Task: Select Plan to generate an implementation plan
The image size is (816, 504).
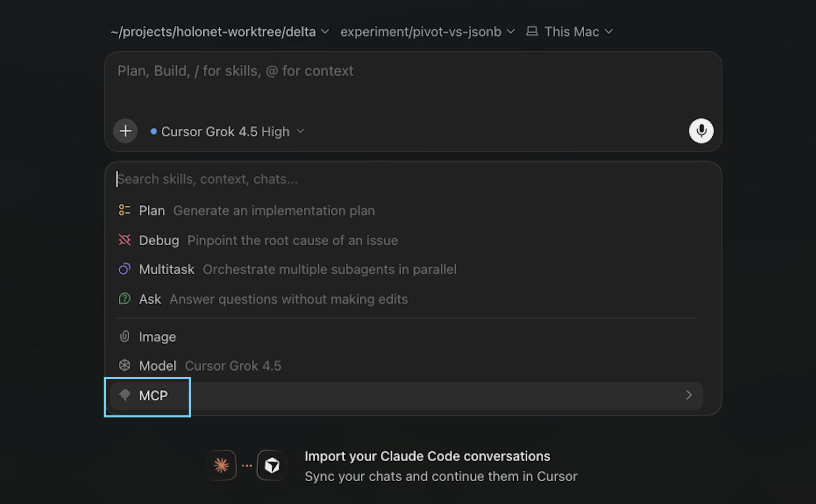Action: (x=406, y=211)
